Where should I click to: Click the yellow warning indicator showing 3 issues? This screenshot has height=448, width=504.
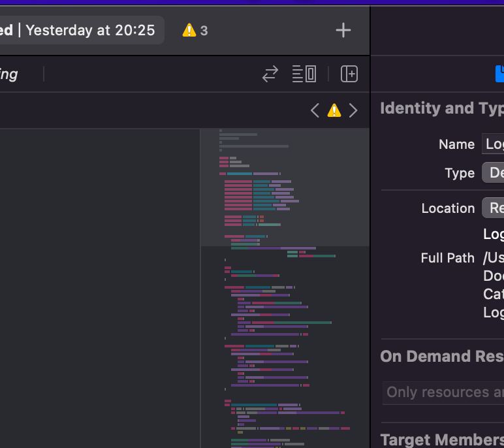point(195,30)
